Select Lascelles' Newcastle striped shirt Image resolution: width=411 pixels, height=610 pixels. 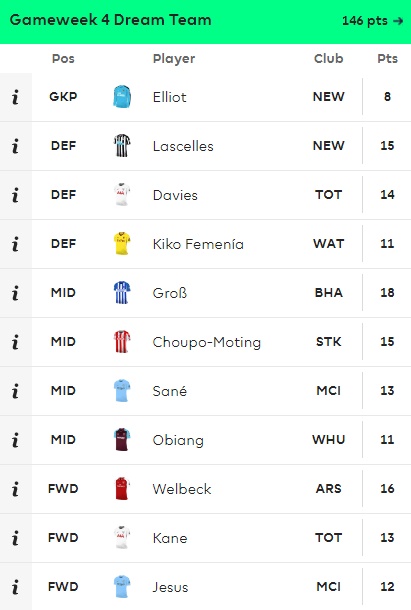coord(122,145)
